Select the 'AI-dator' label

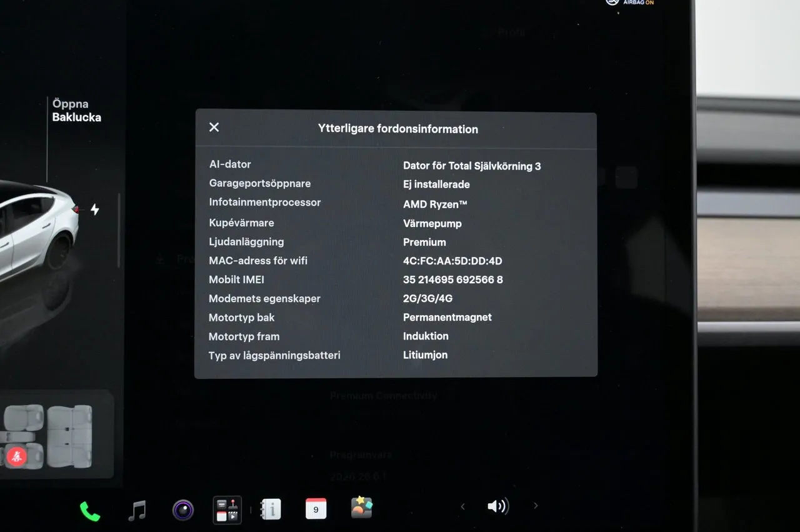coord(230,164)
